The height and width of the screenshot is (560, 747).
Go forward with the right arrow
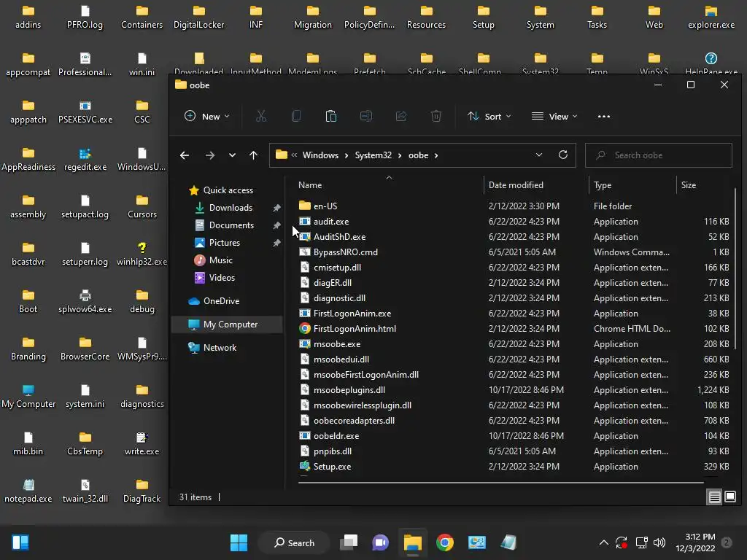click(209, 155)
